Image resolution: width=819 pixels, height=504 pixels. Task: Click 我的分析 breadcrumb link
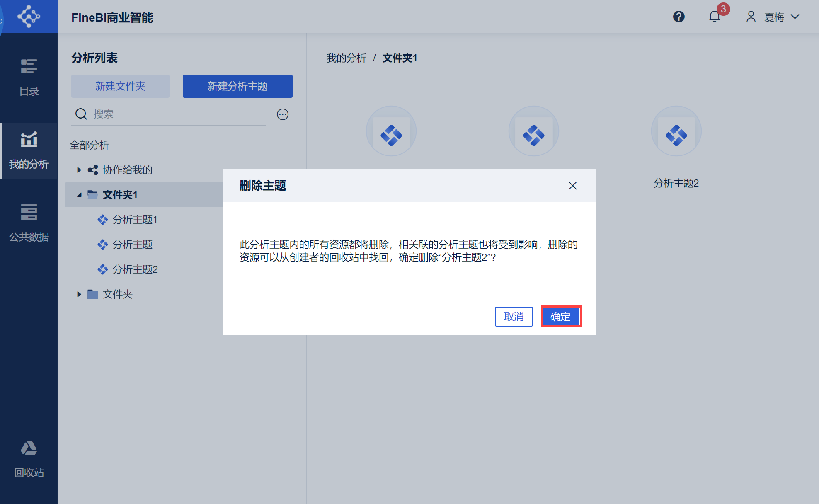346,58
